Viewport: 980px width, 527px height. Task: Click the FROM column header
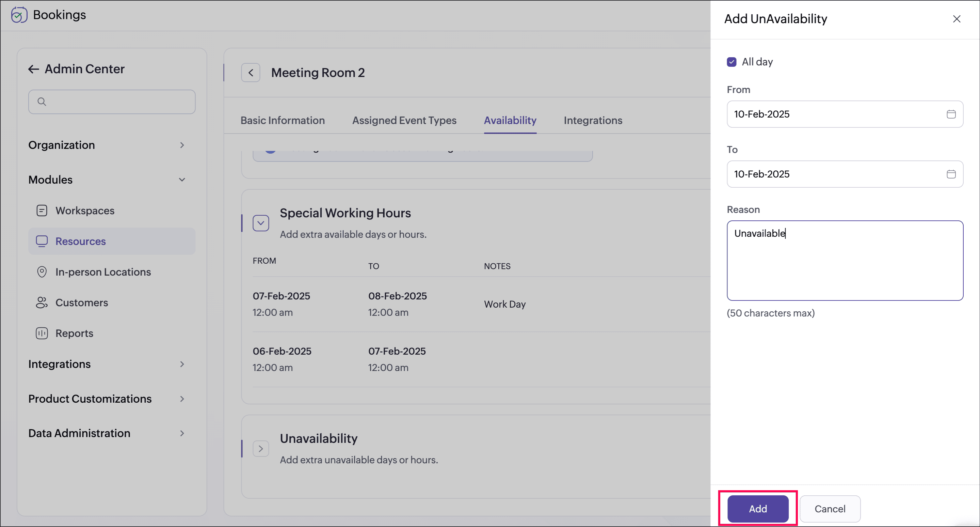tap(264, 261)
